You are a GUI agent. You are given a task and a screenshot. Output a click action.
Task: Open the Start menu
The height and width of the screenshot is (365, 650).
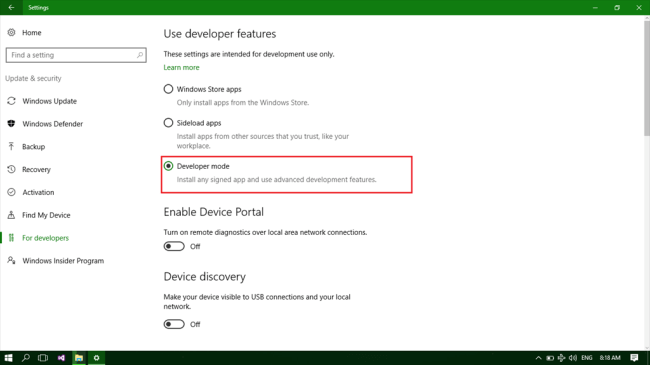tap(8, 358)
